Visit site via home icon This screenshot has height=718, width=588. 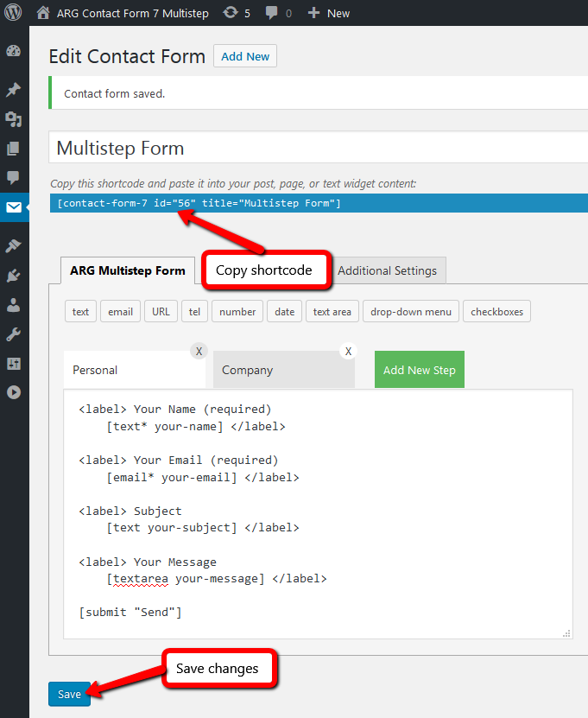click(43, 12)
